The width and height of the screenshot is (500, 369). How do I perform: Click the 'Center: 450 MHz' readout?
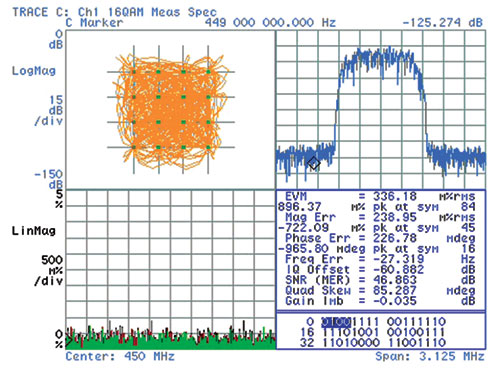(x=120, y=356)
